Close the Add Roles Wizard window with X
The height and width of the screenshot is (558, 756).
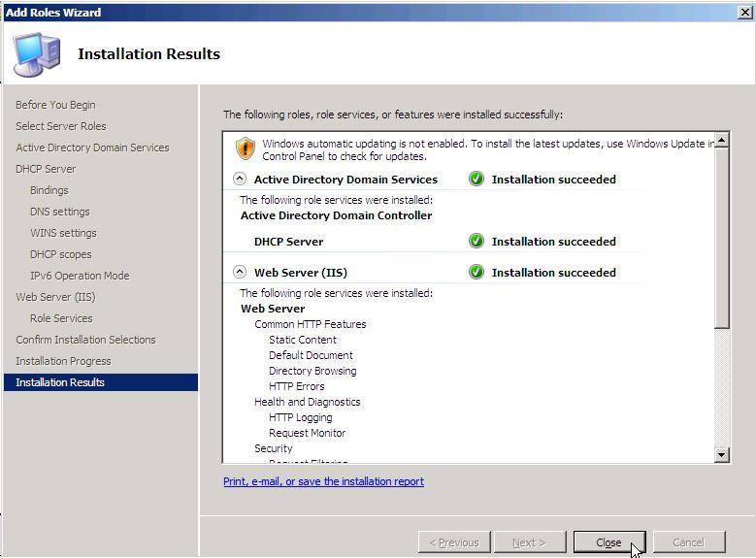coord(744,12)
